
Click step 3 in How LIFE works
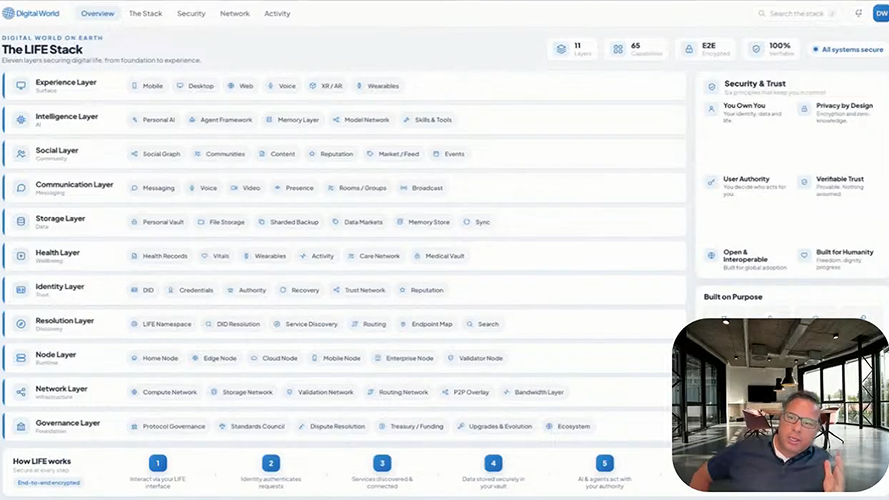382,463
